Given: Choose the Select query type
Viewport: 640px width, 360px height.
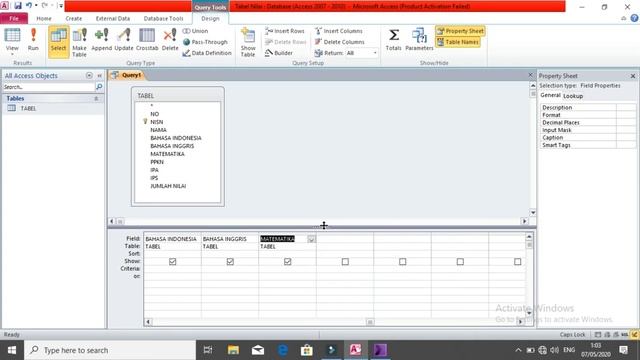Looking at the screenshot, I should point(58,41).
